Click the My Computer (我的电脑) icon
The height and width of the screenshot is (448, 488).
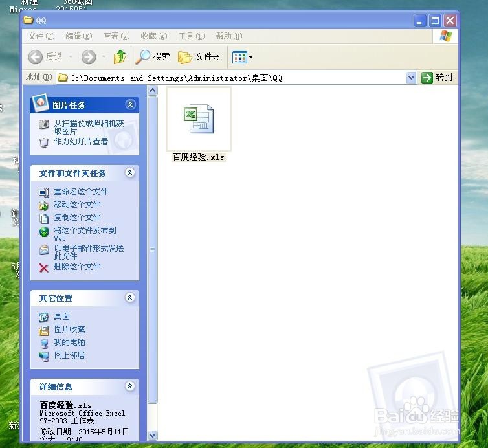[45, 343]
